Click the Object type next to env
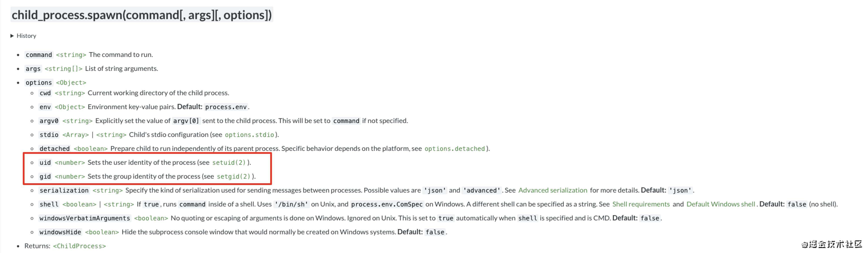 [70, 107]
